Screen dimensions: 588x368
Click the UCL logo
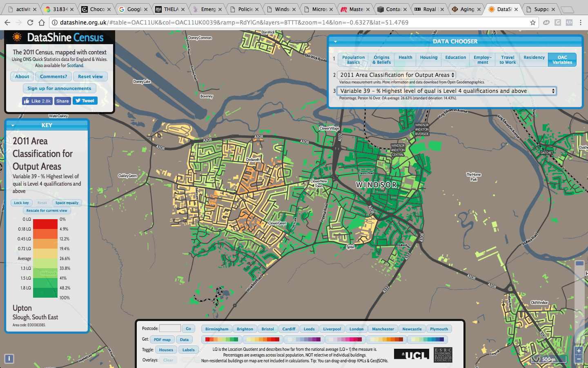point(412,355)
